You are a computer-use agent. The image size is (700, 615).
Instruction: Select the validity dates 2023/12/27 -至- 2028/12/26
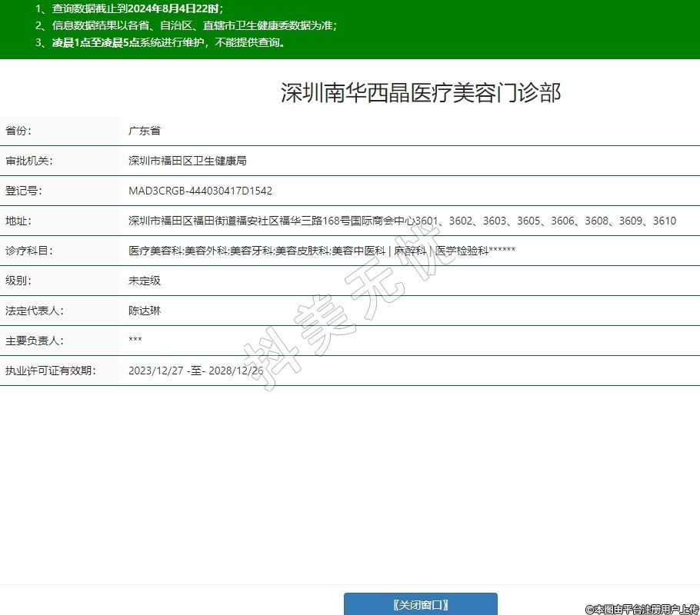195,371
